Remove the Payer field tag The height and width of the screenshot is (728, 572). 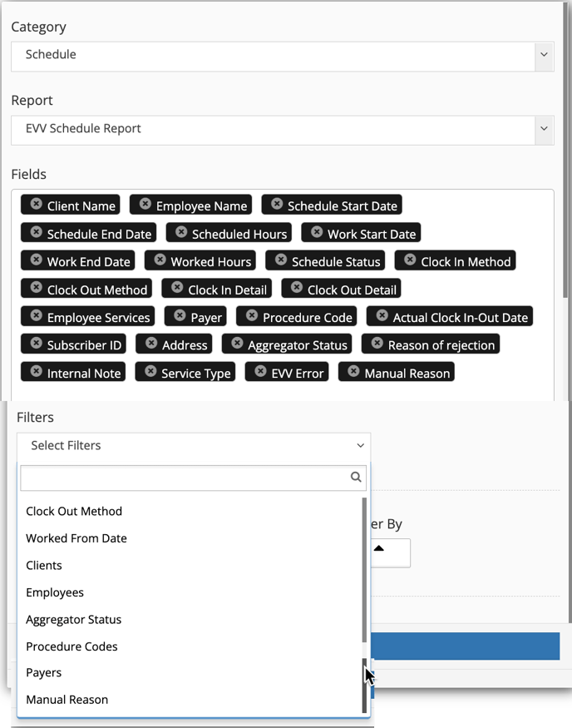[x=180, y=315]
